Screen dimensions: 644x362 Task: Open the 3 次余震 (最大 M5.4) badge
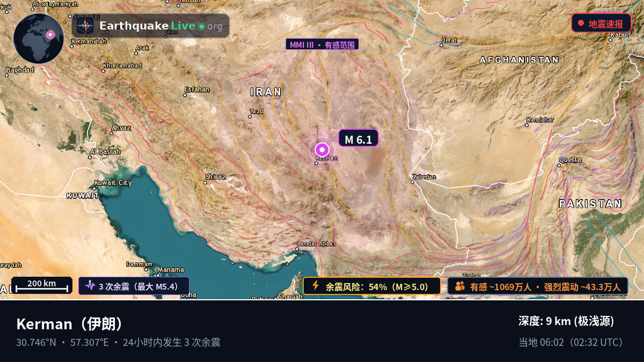pyautogui.click(x=134, y=286)
